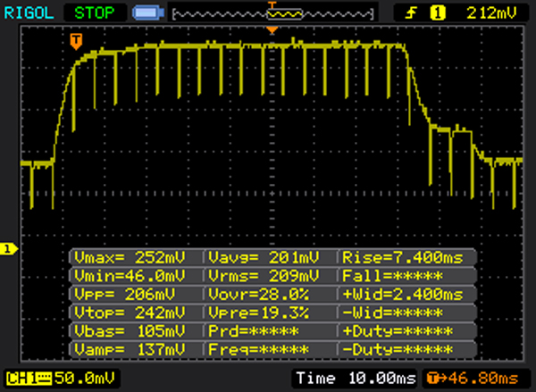Viewport: 536px width, 392px height.
Task: Click the Vbas= 105mV measurement
Action: (x=130, y=331)
